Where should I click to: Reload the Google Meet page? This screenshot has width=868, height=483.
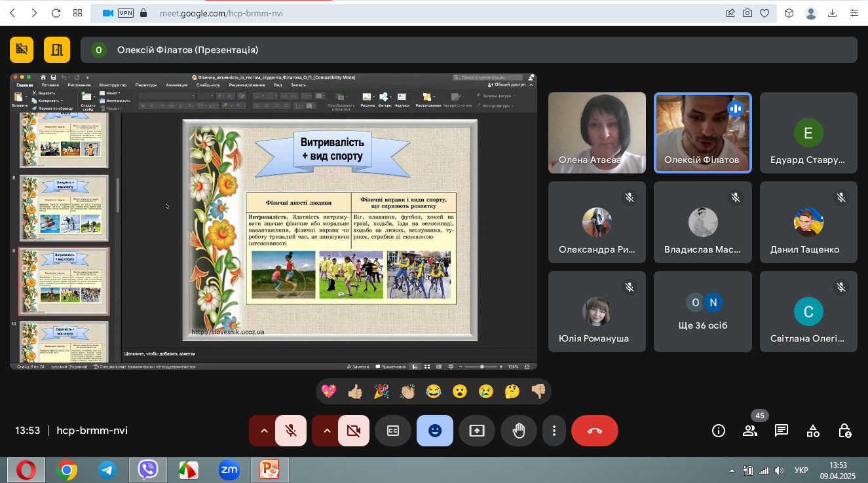click(56, 12)
